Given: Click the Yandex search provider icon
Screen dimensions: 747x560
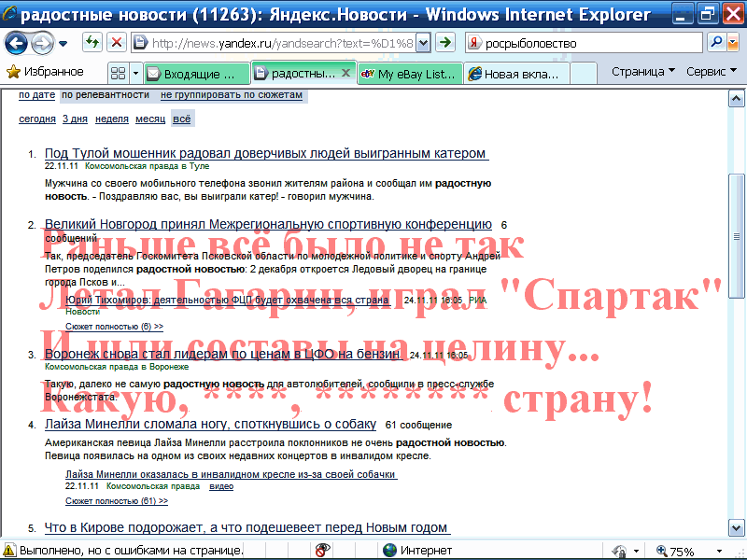Looking at the screenshot, I should 473,43.
